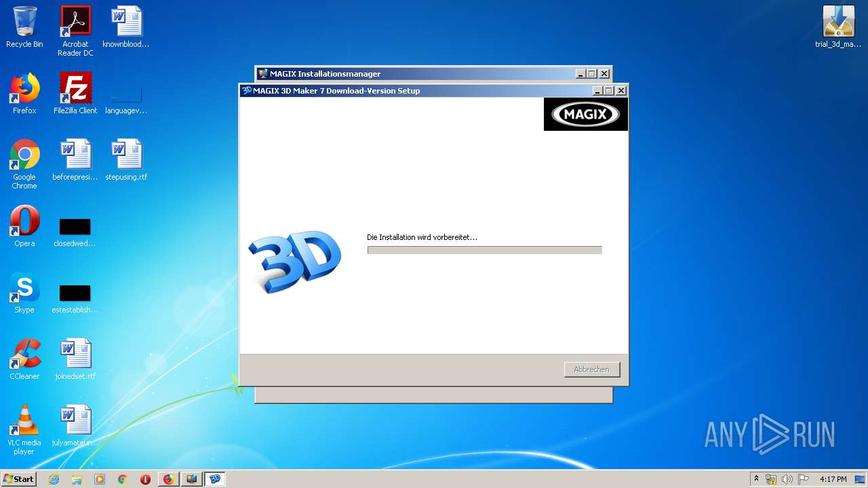The width and height of the screenshot is (868, 488).
Task: Open Opera from the taskbar
Action: tap(145, 479)
